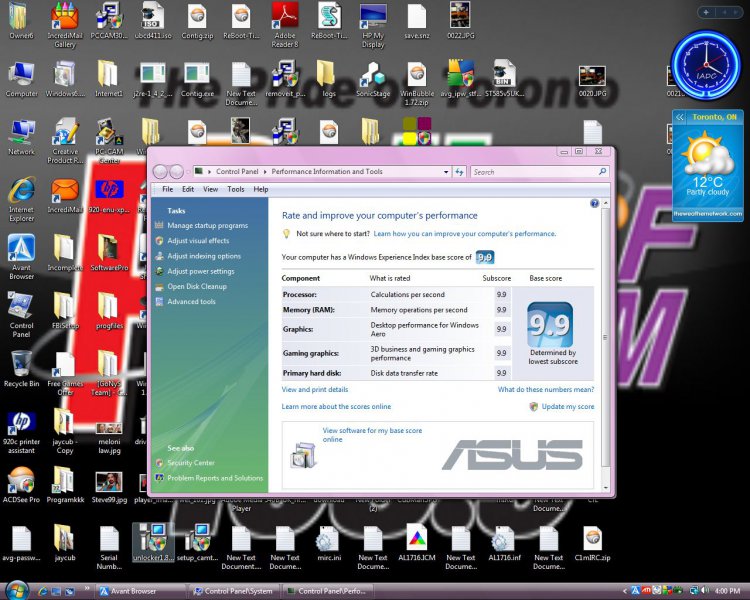This screenshot has height=600, width=750.
Task: Show hidden tray icons arrow
Action: (x=624, y=591)
